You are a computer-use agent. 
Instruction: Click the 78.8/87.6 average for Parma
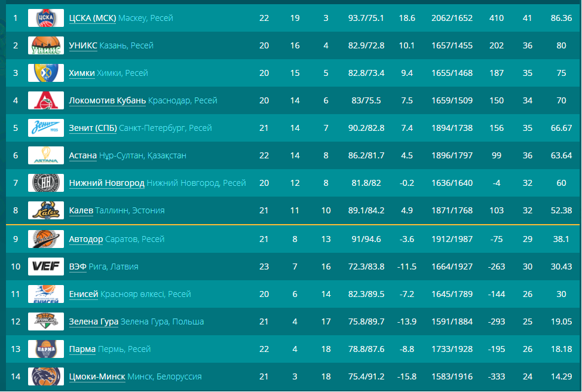pos(366,349)
